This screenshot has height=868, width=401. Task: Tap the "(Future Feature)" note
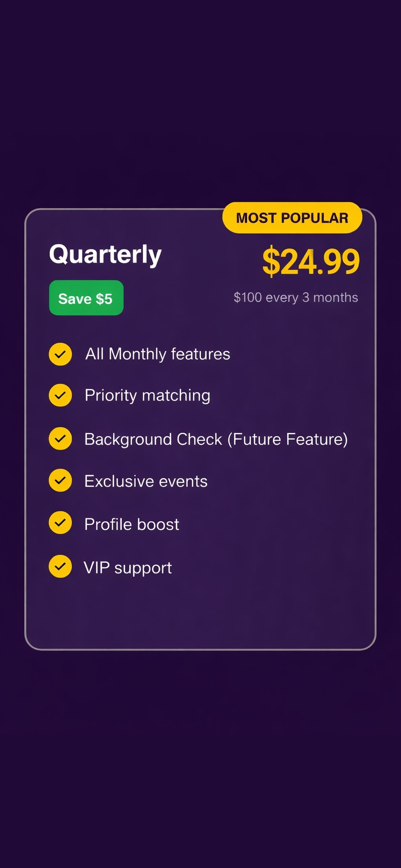click(288, 439)
